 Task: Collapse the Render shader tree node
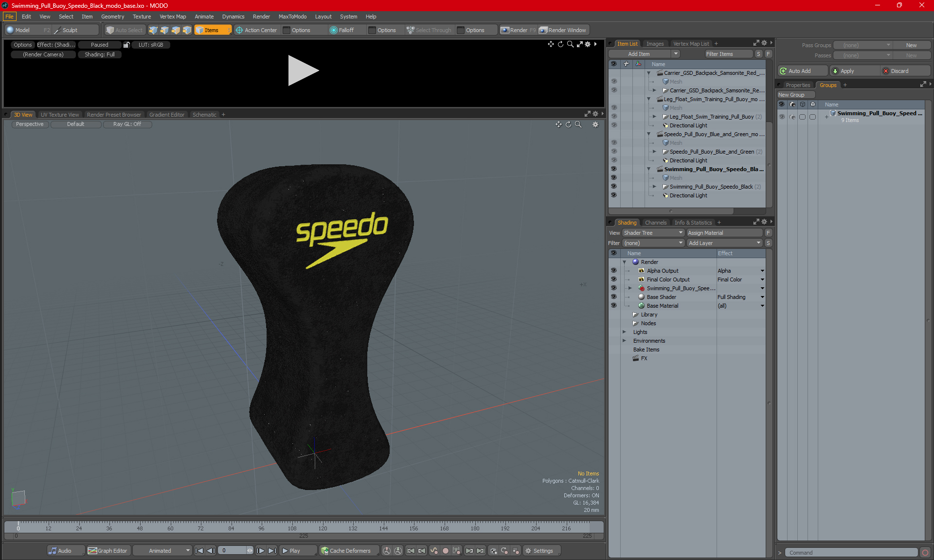coord(625,262)
